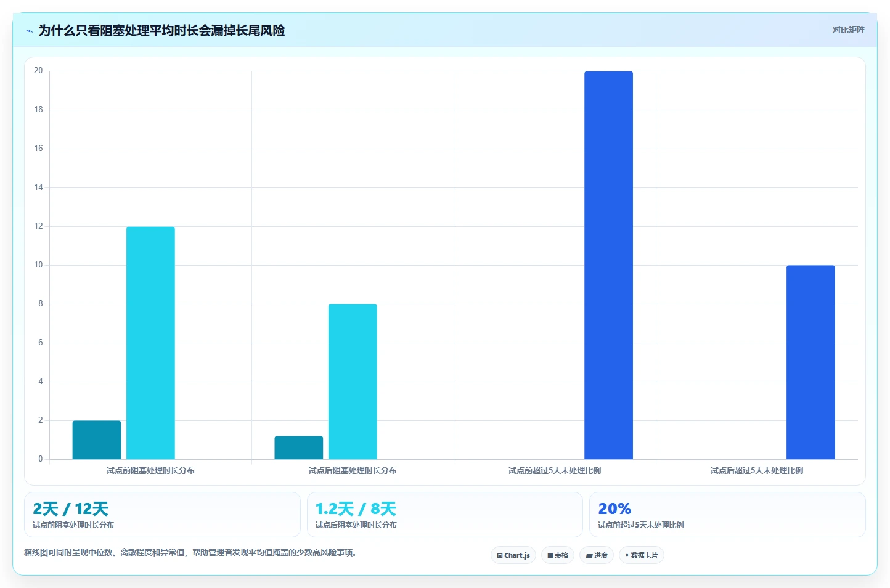Click the y-axis value 10
Viewport: 890px width, 588px height.
(x=38, y=265)
